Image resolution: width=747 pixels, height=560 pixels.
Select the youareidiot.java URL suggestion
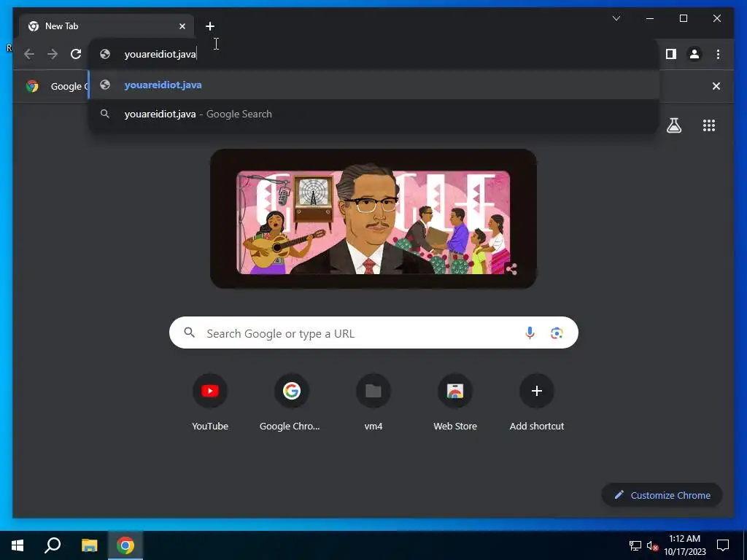374,85
